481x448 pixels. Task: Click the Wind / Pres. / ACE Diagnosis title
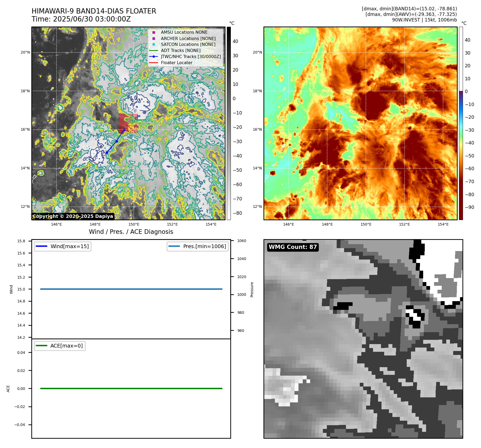pyautogui.click(x=131, y=232)
